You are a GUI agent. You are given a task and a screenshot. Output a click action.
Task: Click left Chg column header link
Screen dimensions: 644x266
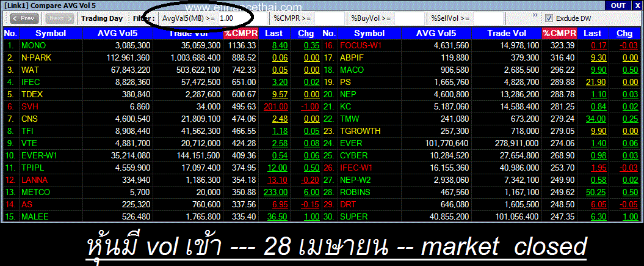click(305, 33)
